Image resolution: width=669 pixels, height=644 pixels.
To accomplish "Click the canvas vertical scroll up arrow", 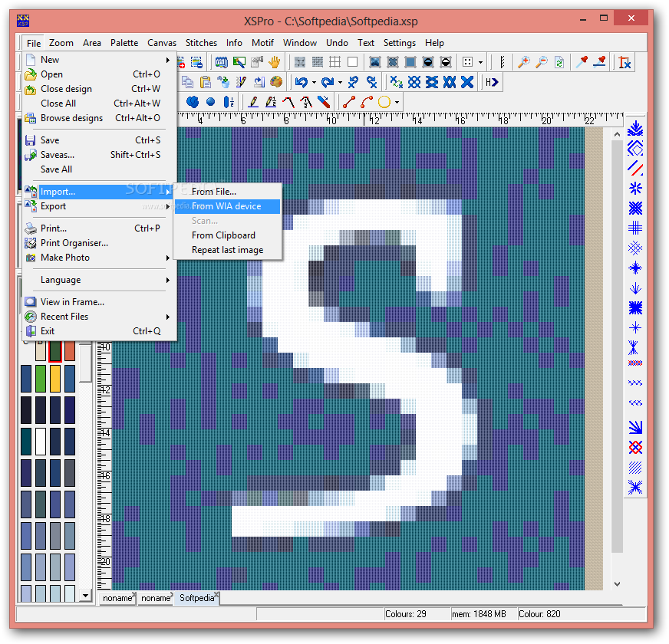I will [617, 134].
